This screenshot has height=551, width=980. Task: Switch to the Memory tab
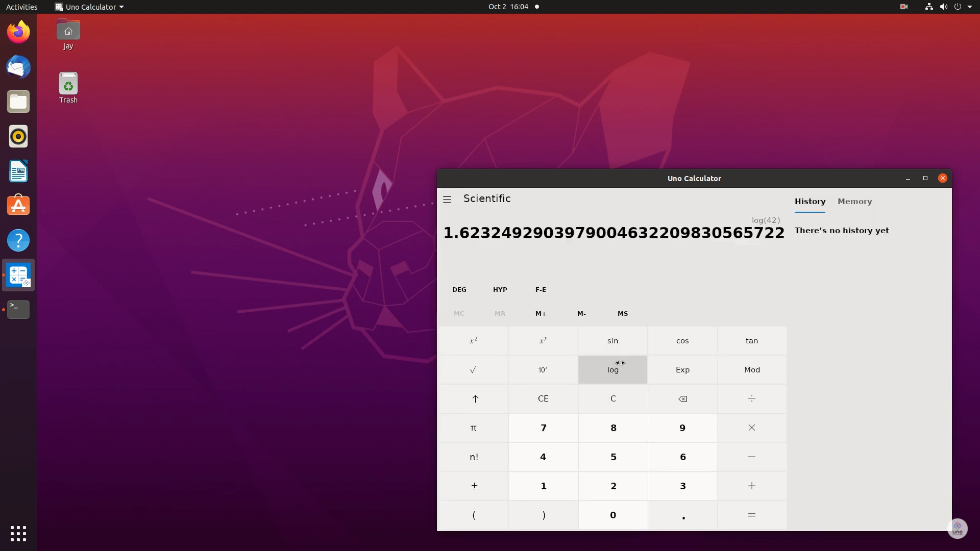854,202
